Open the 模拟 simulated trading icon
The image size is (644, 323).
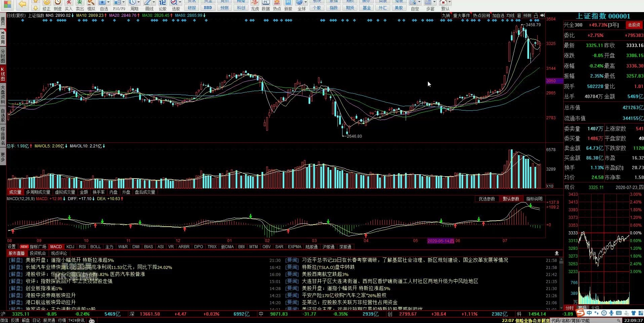coord(91,5)
